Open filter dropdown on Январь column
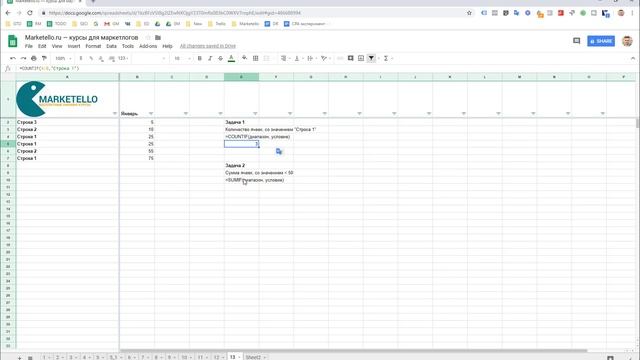640x360 pixels. [x=151, y=113]
